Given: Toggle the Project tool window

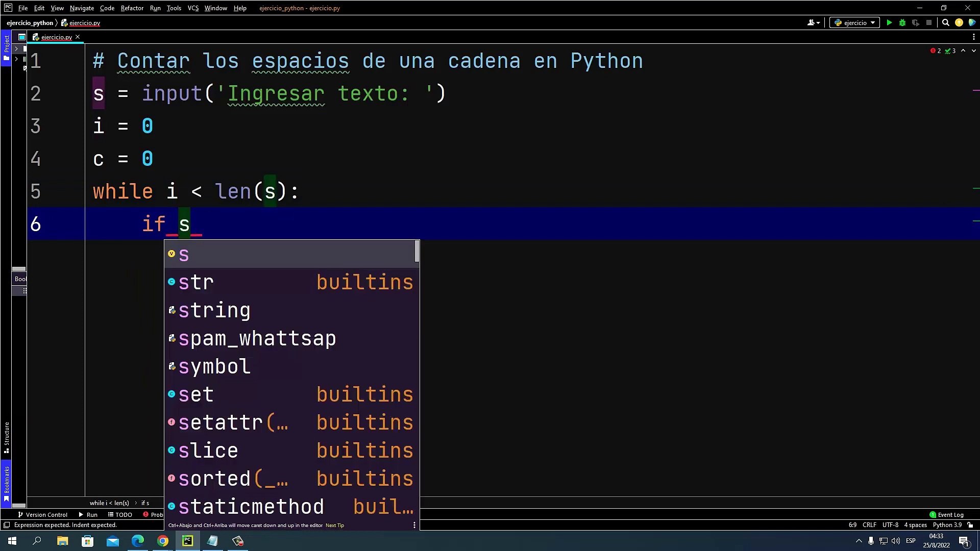Looking at the screenshot, I should tap(6, 47).
